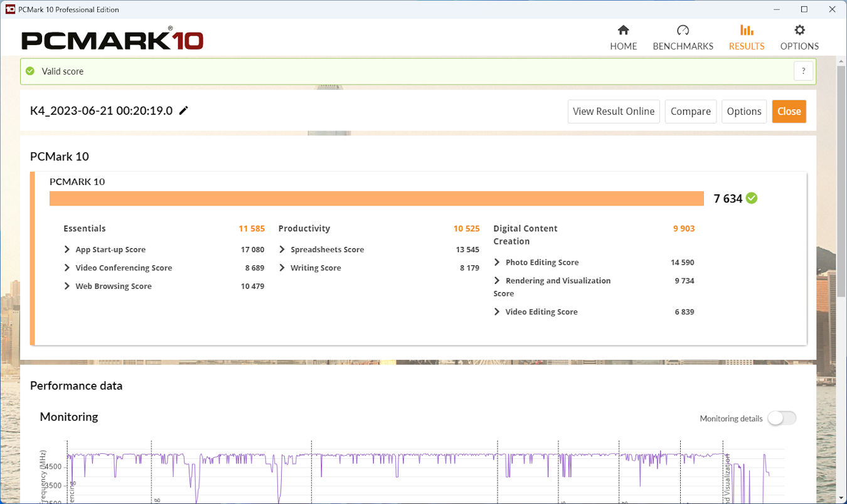This screenshot has height=504, width=847.
Task: Click the Valid score message text
Action: click(x=63, y=71)
